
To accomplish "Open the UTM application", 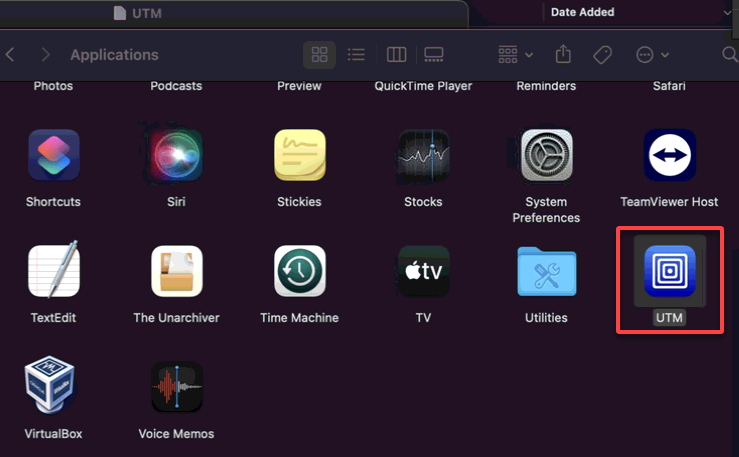I will pos(669,272).
